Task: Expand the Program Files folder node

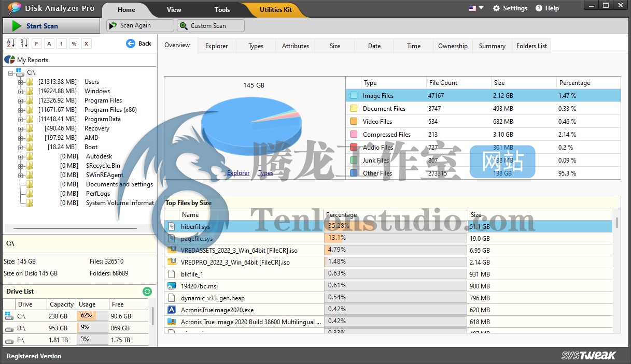Action: (21, 100)
